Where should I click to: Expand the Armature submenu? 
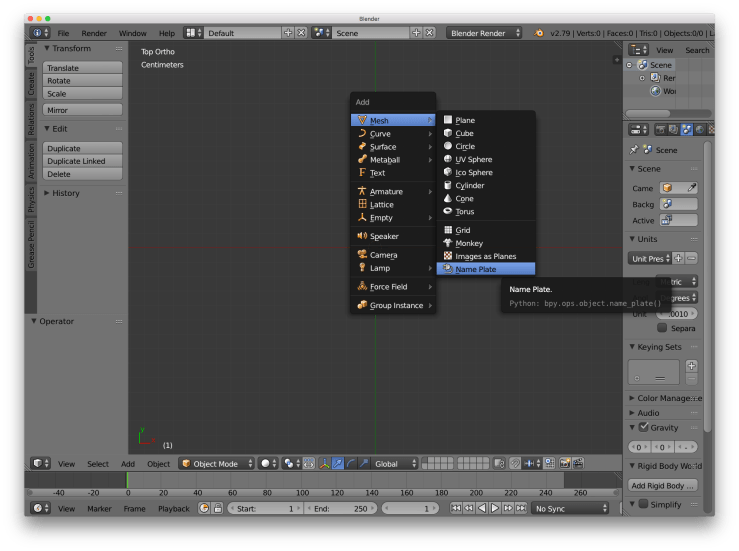click(393, 191)
